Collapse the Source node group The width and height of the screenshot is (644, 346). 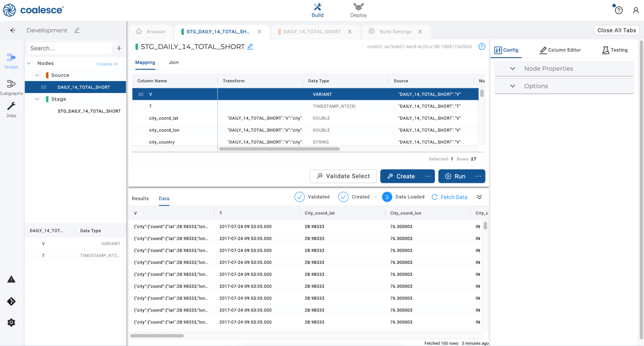[x=37, y=75]
